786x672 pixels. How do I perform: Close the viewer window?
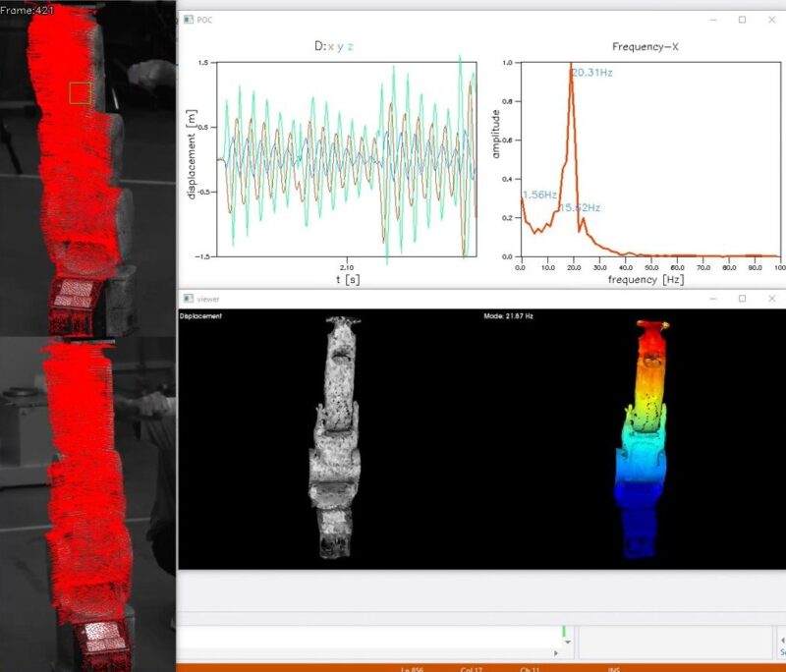pyautogui.click(x=769, y=298)
